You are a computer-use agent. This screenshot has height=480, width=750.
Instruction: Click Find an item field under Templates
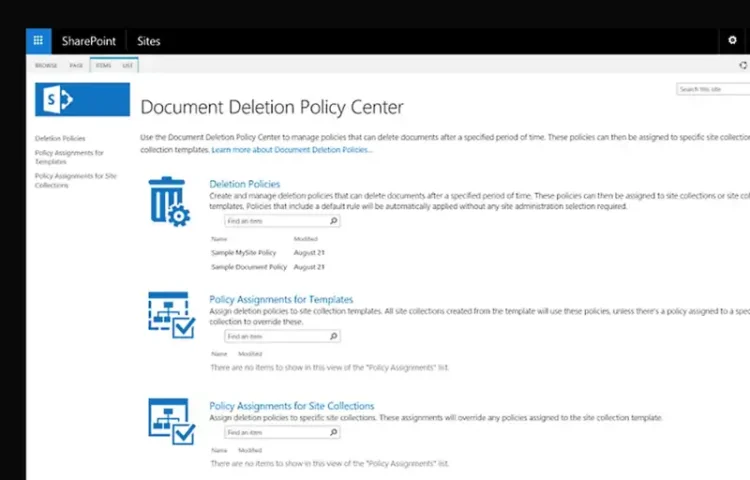(x=282, y=336)
